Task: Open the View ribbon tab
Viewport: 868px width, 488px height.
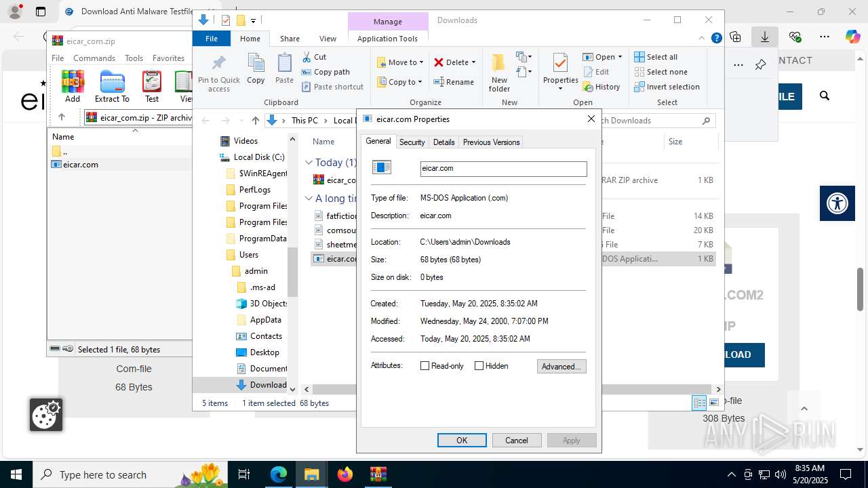Action: (x=328, y=39)
